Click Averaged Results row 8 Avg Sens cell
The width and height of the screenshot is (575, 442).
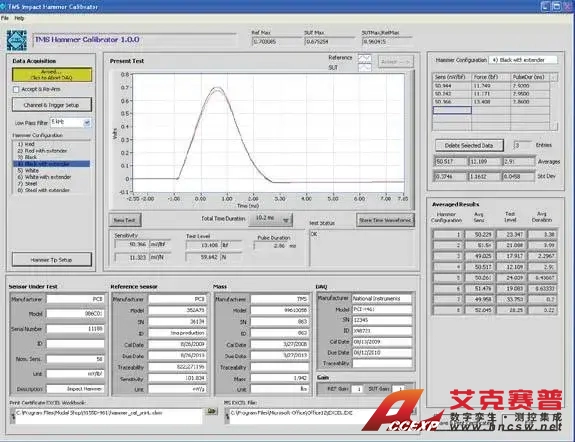[479, 310]
